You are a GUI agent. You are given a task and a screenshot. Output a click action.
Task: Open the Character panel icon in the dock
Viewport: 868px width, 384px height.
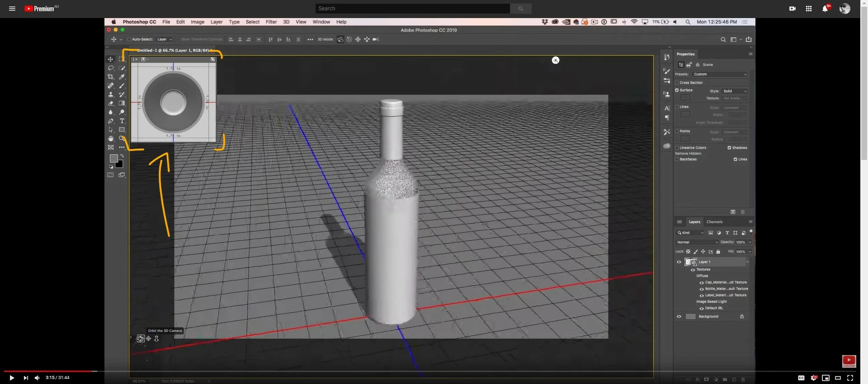pyautogui.click(x=666, y=108)
